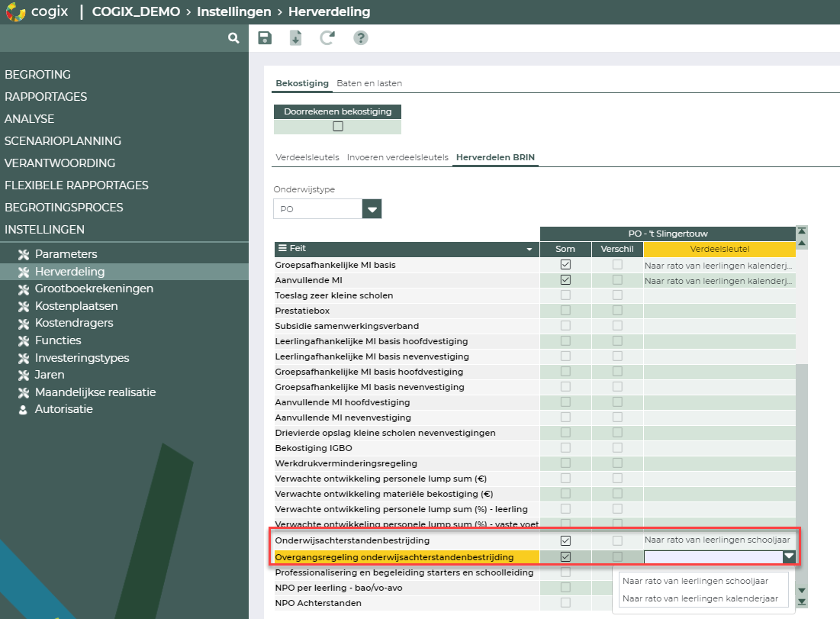The width and height of the screenshot is (840, 619).
Task: Go to COGIX_DEMO in the breadcrumb
Action: (x=136, y=11)
